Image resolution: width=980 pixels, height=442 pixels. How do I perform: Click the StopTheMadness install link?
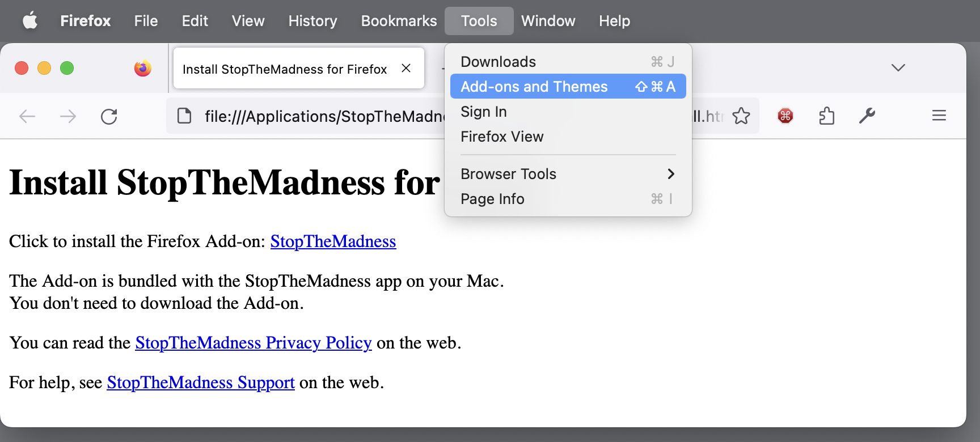click(x=333, y=241)
